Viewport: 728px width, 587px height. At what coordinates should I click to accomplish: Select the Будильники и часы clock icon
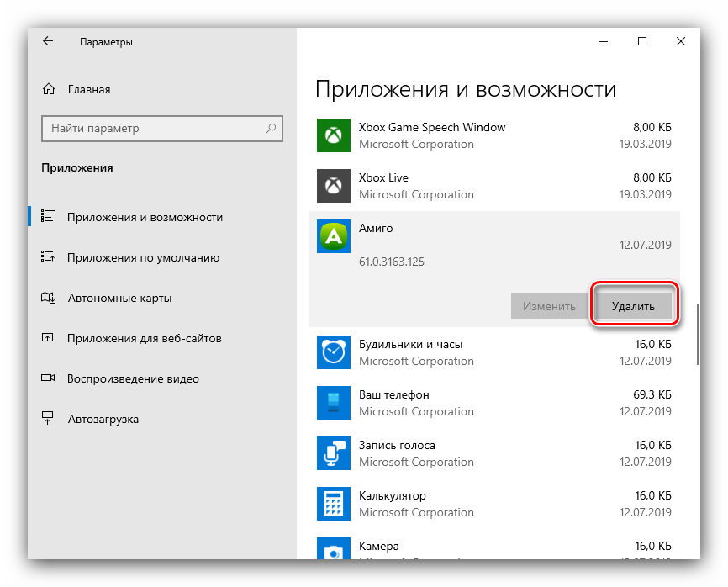coord(332,352)
